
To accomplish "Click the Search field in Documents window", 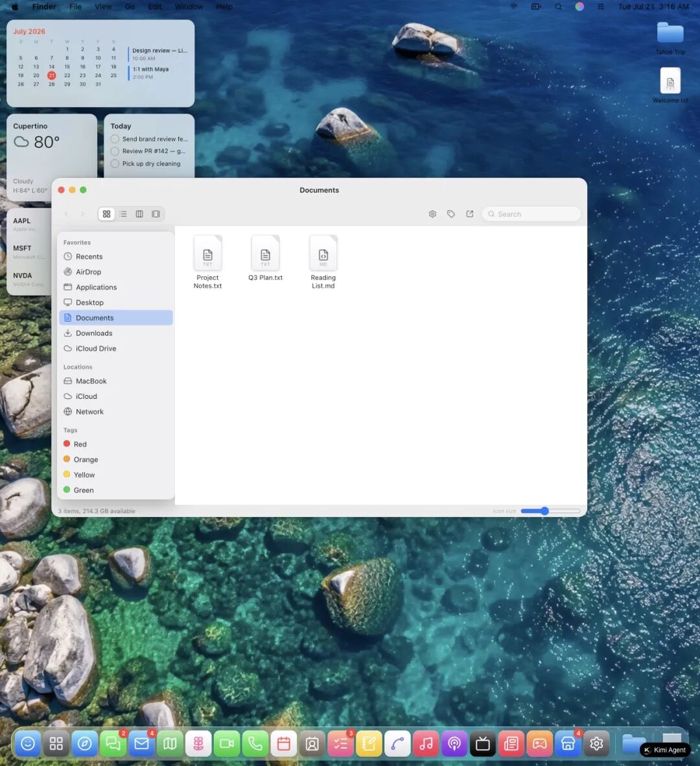I will click(x=531, y=214).
